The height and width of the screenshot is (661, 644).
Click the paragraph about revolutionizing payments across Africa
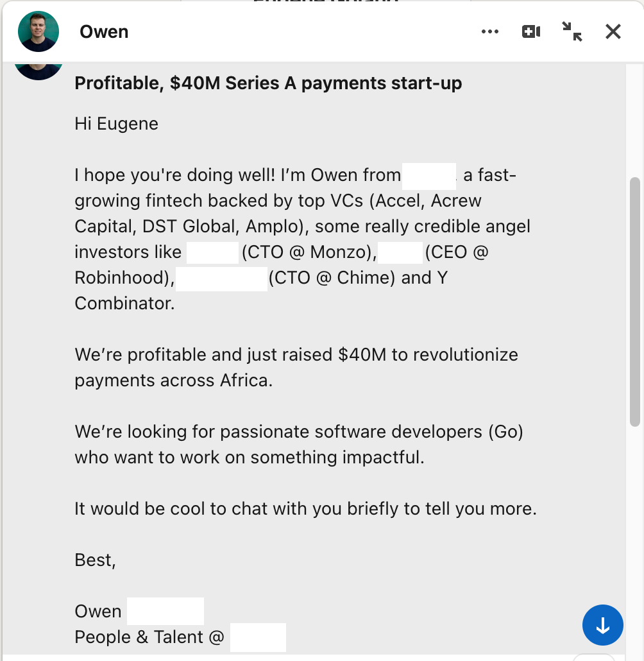point(296,367)
